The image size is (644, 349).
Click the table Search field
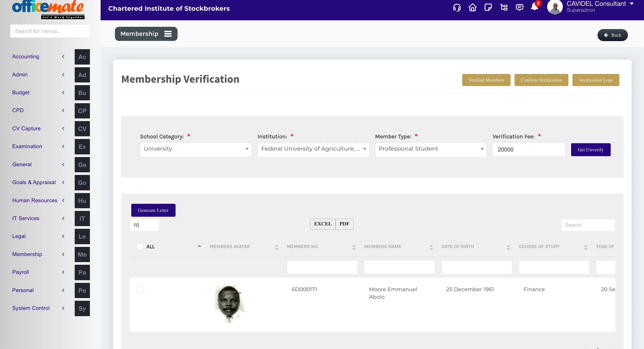coord(588,225)
